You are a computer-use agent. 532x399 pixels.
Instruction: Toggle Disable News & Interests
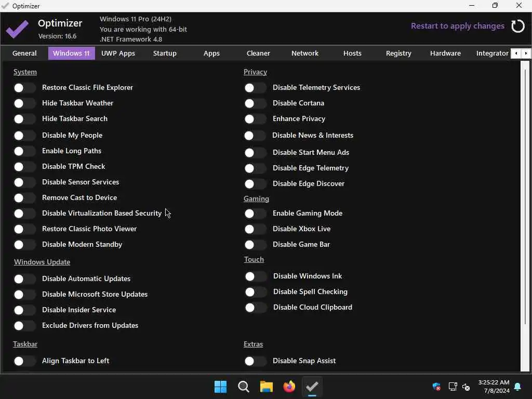(255, 136)
